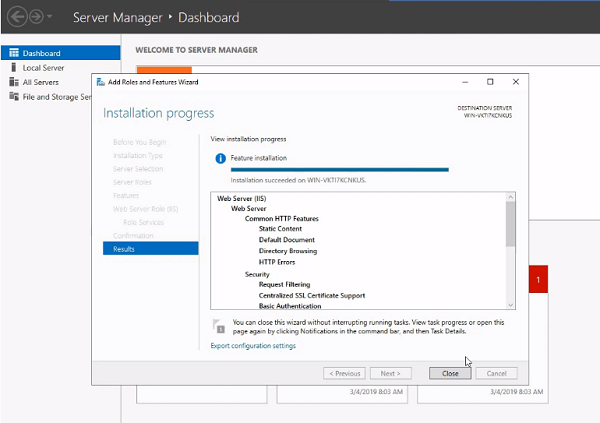Click Basic Authentication in results list

pyautogui.click(x=290, y=305)
